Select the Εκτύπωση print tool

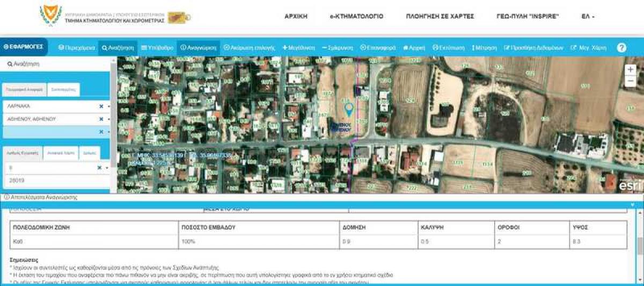(448, 48)
